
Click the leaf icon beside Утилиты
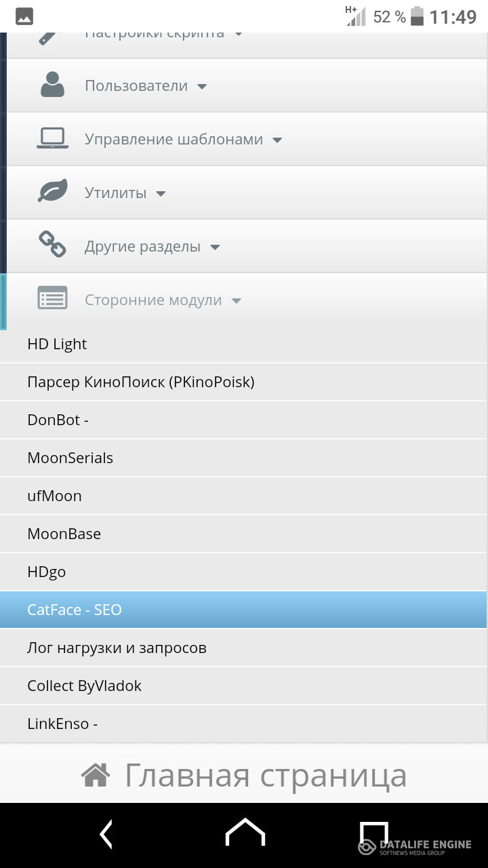(52, 192)
